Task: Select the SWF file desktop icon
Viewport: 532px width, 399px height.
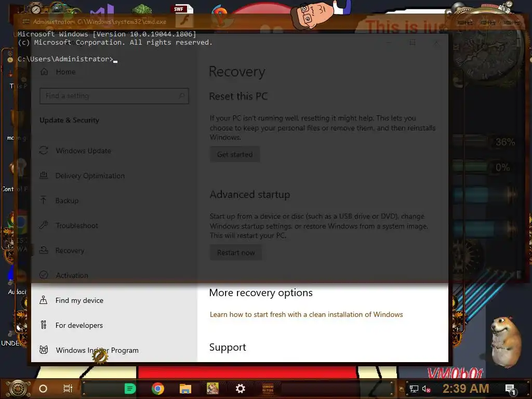Action: [x=184, y=16]
